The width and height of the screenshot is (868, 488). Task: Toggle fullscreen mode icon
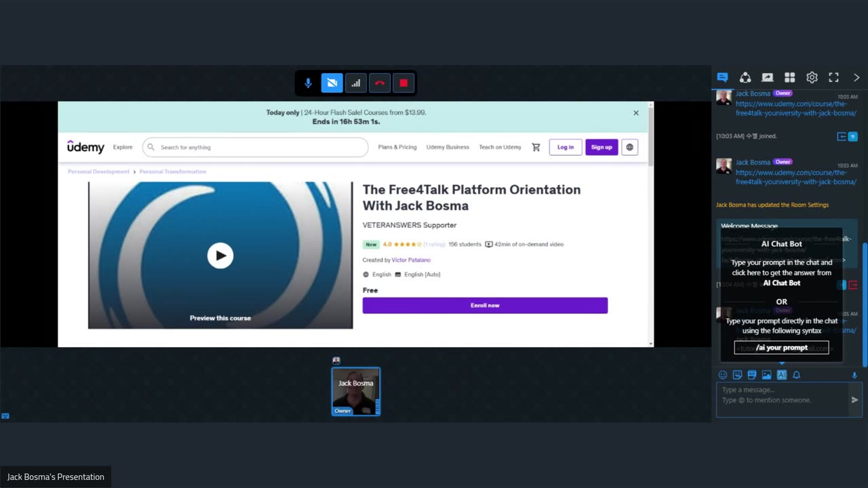click(x=834, y=77)
